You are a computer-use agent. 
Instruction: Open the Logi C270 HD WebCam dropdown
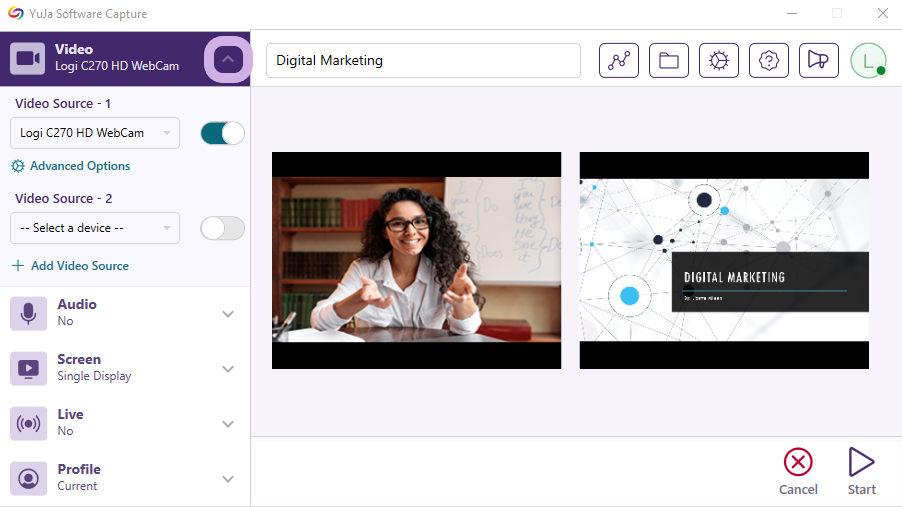tap(95, 134)
